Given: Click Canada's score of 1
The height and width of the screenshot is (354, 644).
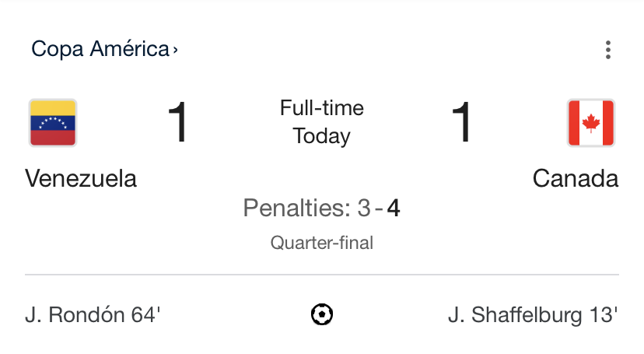Looking at the screenshot, I should tap(462, 123).
